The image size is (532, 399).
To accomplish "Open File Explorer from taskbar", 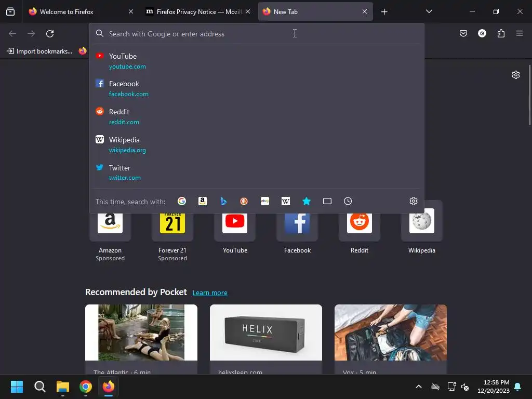I will click(63, 387).
